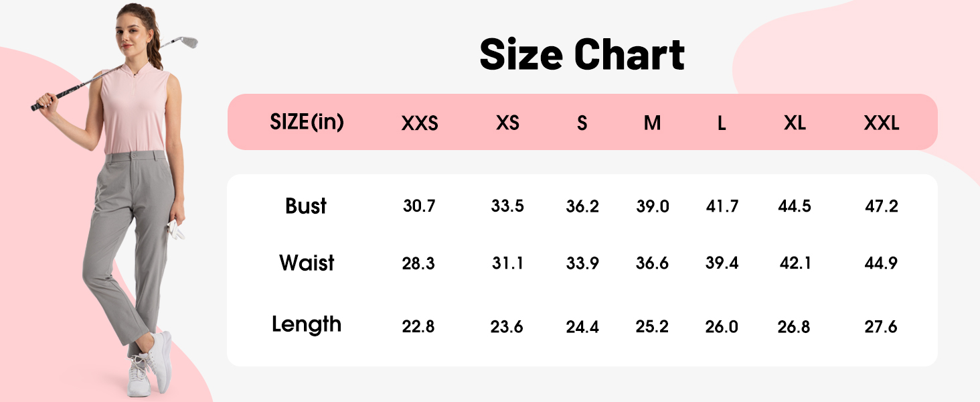
Task: Click the M size header
Action: tap(652, 123)
